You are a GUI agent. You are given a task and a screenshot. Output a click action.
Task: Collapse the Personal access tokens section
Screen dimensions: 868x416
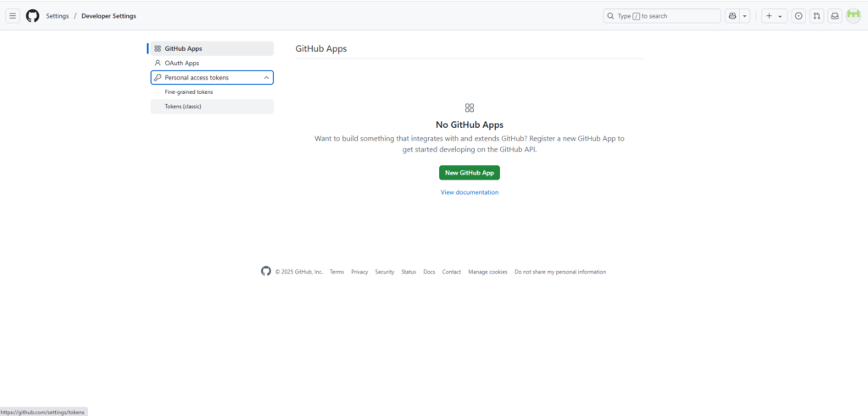(212, 77)
